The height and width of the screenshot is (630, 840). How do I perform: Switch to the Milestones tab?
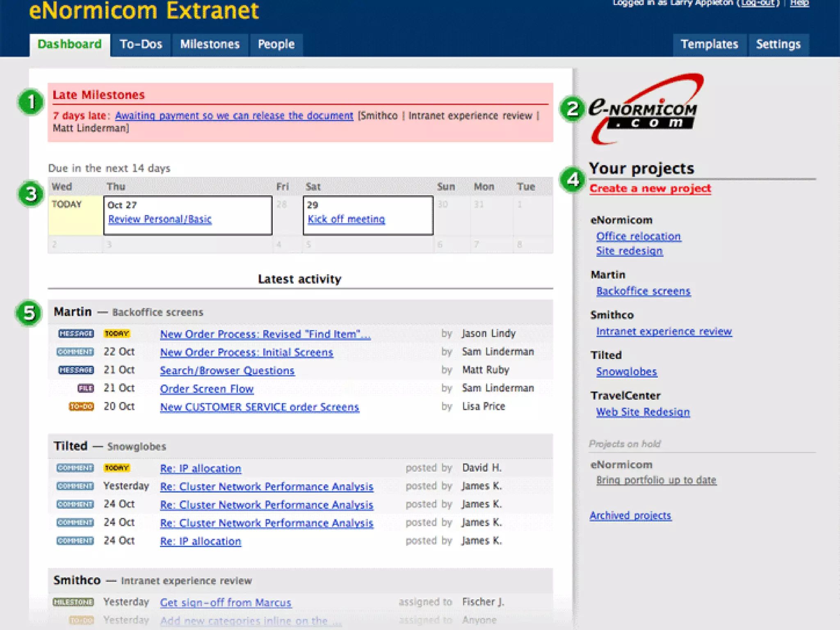pos(210,44)
